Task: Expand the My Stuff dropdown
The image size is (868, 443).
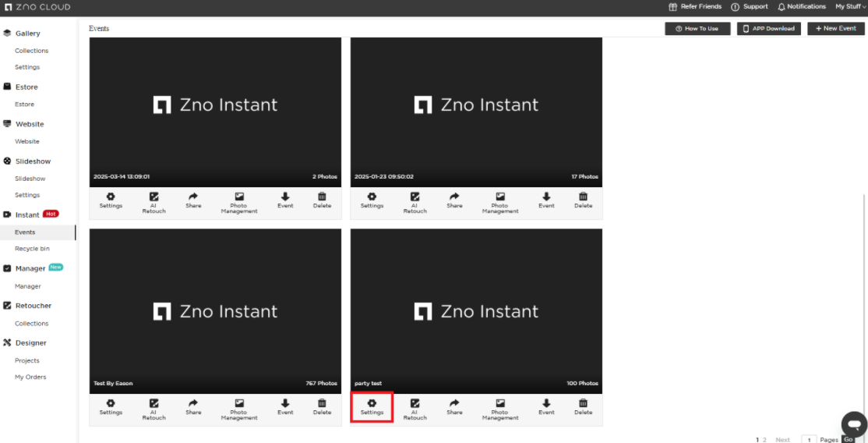Action: (850, 6)
